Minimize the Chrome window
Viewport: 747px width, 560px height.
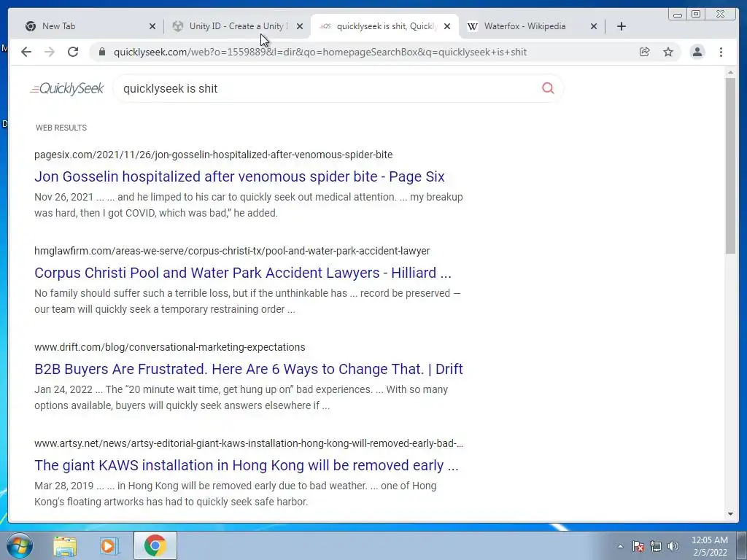click(x=678, y=15)
